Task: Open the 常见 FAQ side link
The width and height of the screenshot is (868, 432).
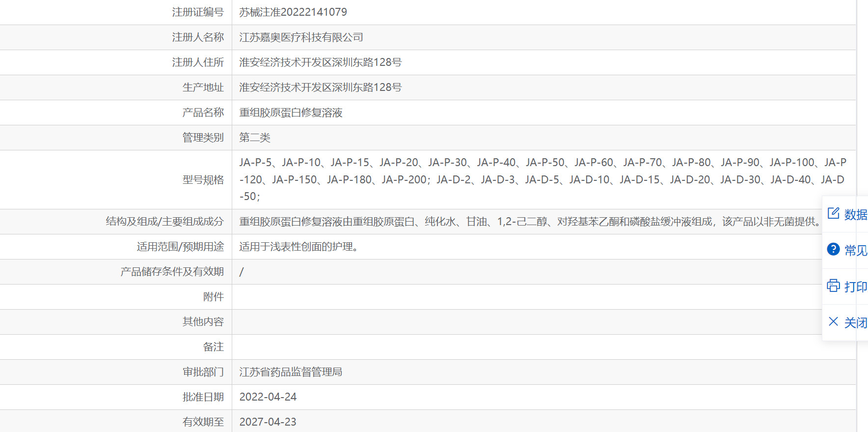Action: point(855,250)
